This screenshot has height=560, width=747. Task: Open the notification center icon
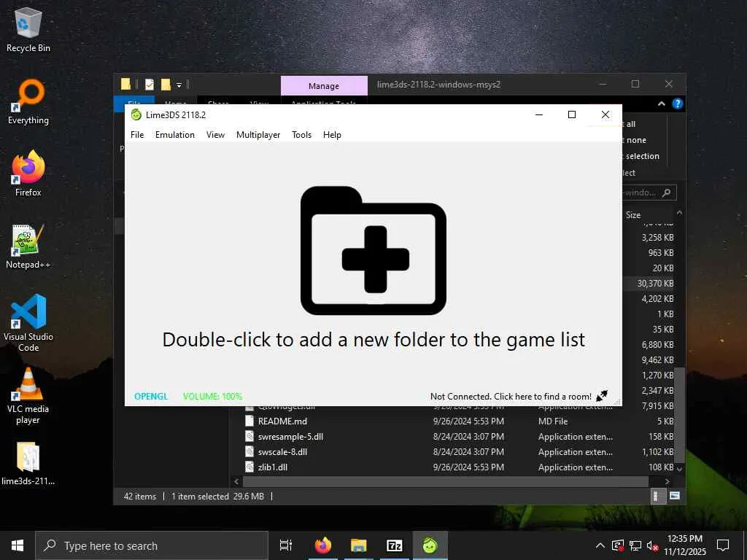pos(723,545)
